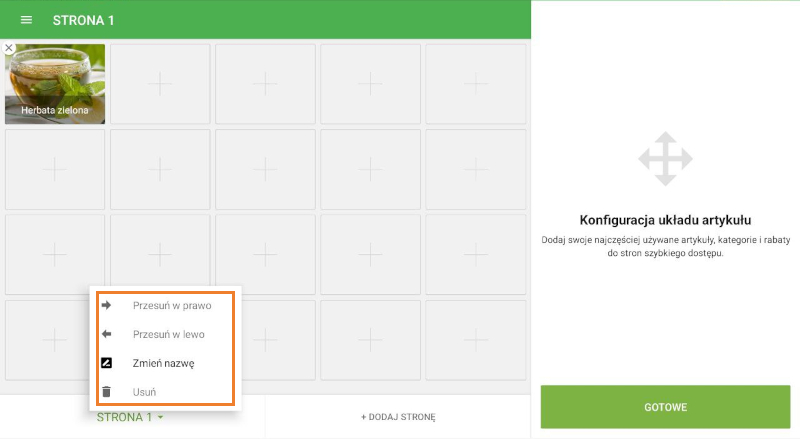Screen dimensions: 800x439
Task: Click the plus in bottom-right grid slot
Action: pyautogui.click(x=475, y=339)
